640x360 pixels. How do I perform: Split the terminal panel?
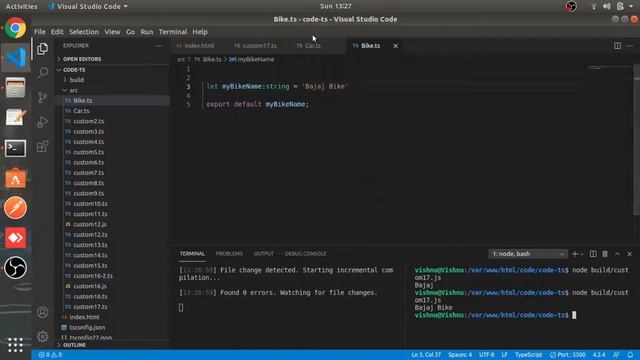593,254
